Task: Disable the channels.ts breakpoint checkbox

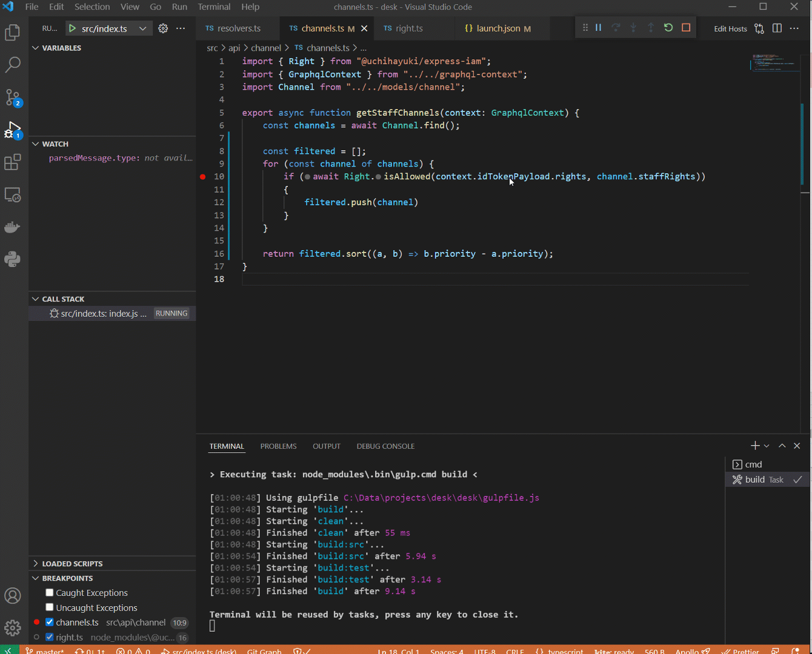Action: [50, 622]
